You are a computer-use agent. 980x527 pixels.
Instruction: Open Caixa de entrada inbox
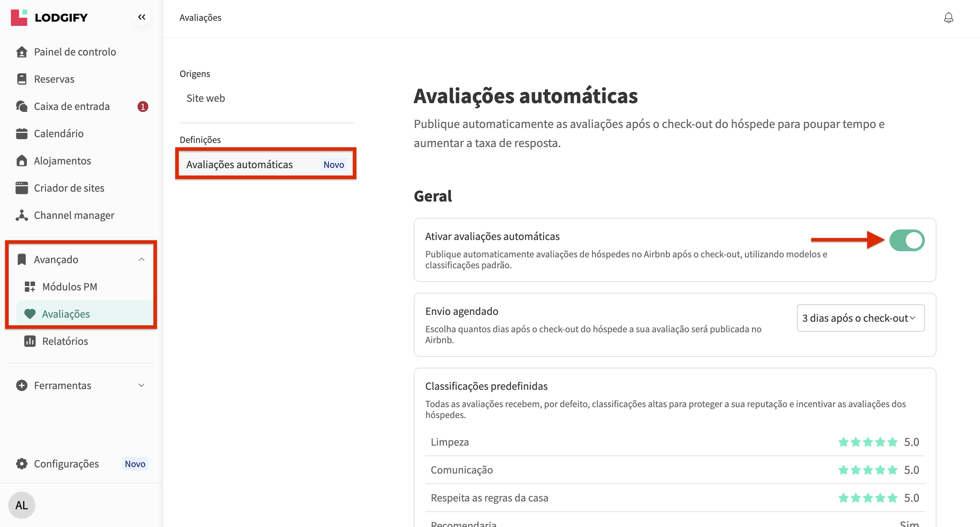71,106
